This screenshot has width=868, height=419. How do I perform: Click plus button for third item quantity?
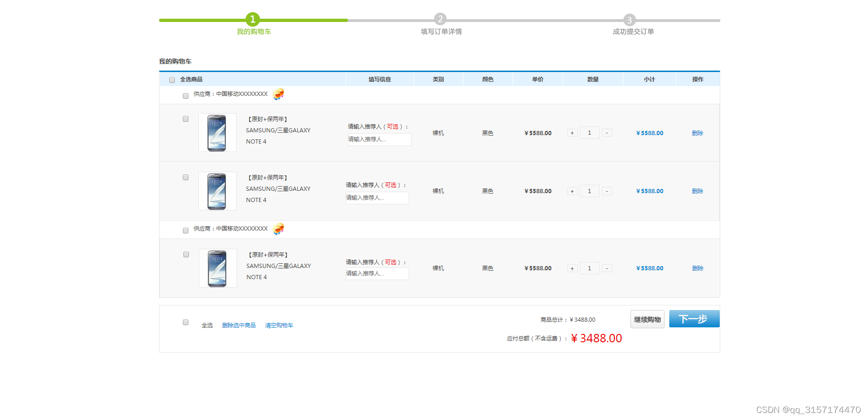tap(572, 268)
